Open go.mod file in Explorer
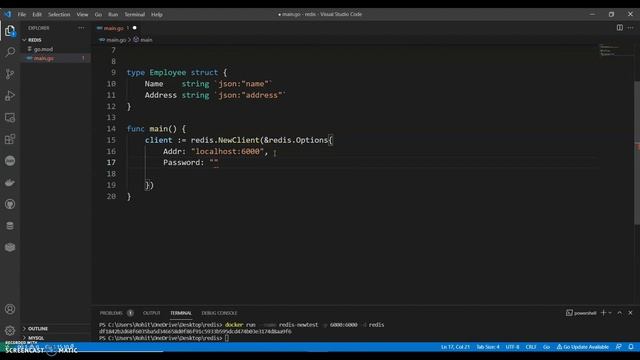The height and width of the screenshot is (360, 640). coord(43,49)
